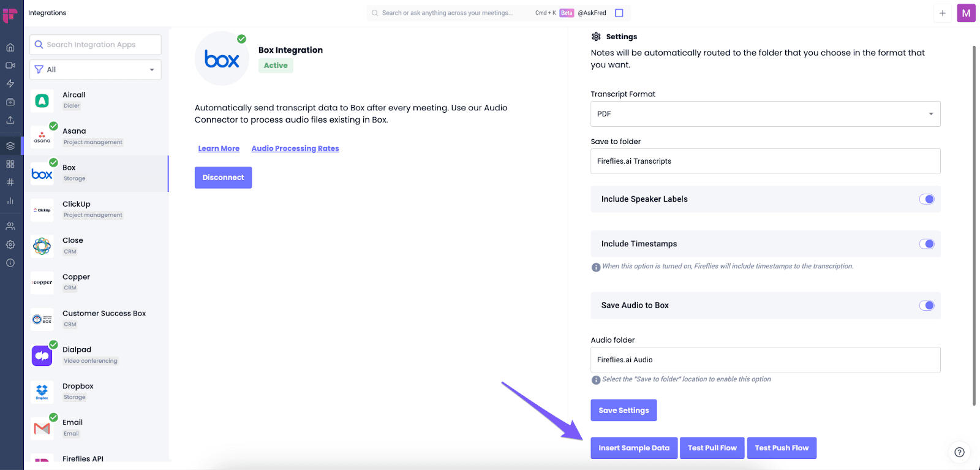Viewport: 980px width, 470px height.
Task: Select ClickUp in the integration list
Action: click(96, 210)
